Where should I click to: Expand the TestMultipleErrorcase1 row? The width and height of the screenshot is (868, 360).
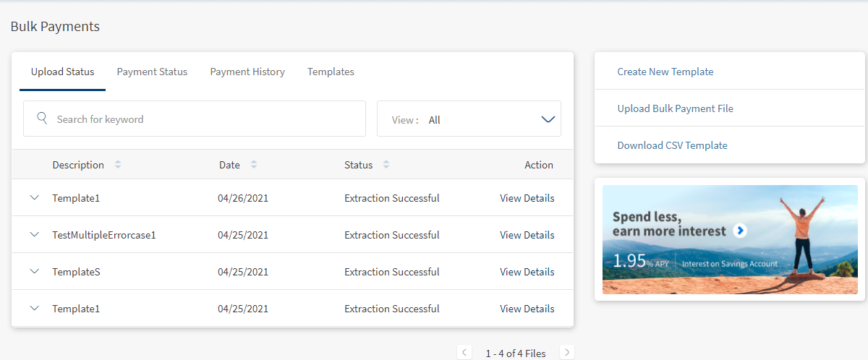click(x=34, y=235)
